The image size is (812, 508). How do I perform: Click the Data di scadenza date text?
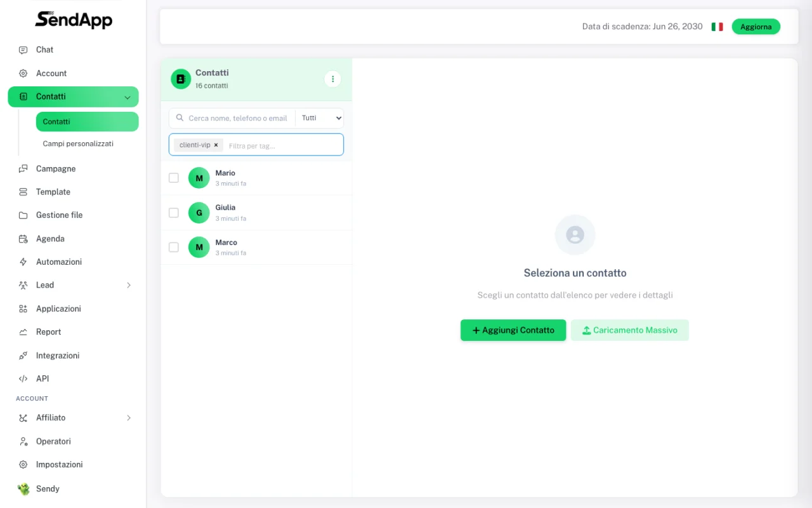click(642, 27)
